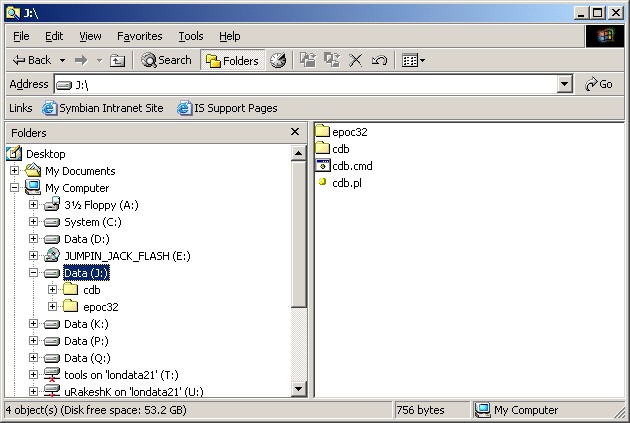This screenshot has height=423, width=630.
Task: Select Data (J:) in the tree
Action: (x=86, y=273)
